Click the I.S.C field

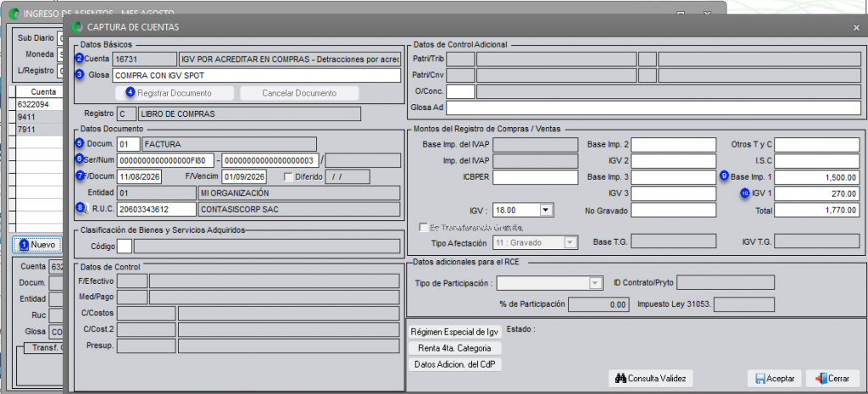pyautogui.click(x=816, y=161)
